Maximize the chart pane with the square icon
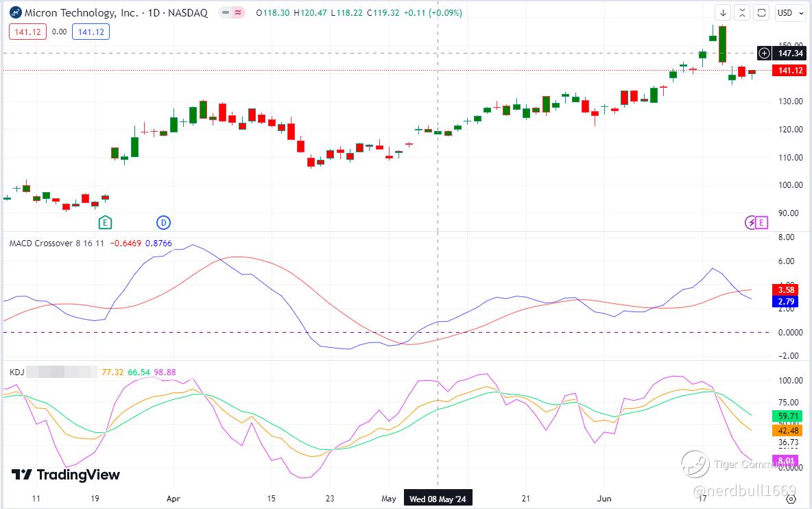The width and height of the screenshot is (812, 509). (761, 13)
